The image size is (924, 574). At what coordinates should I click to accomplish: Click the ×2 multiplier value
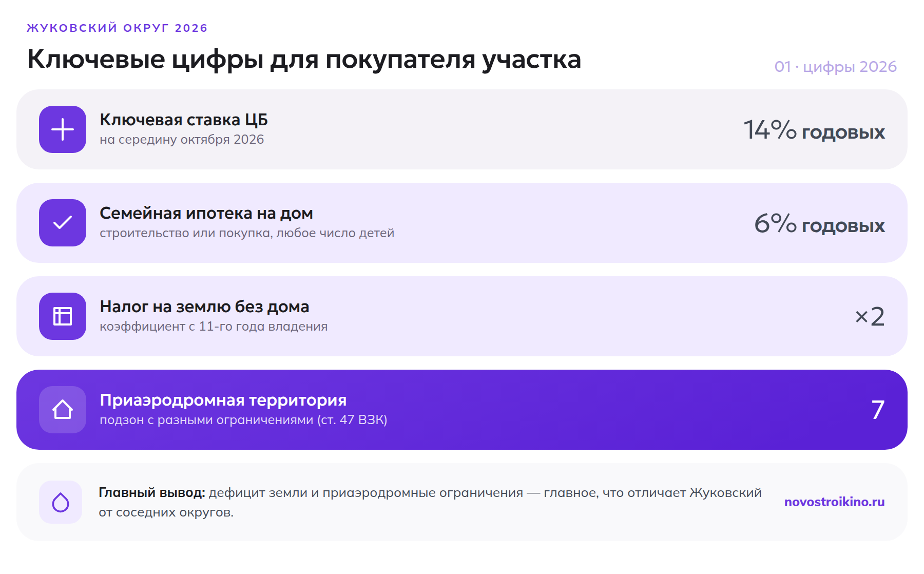click(870, 316)
